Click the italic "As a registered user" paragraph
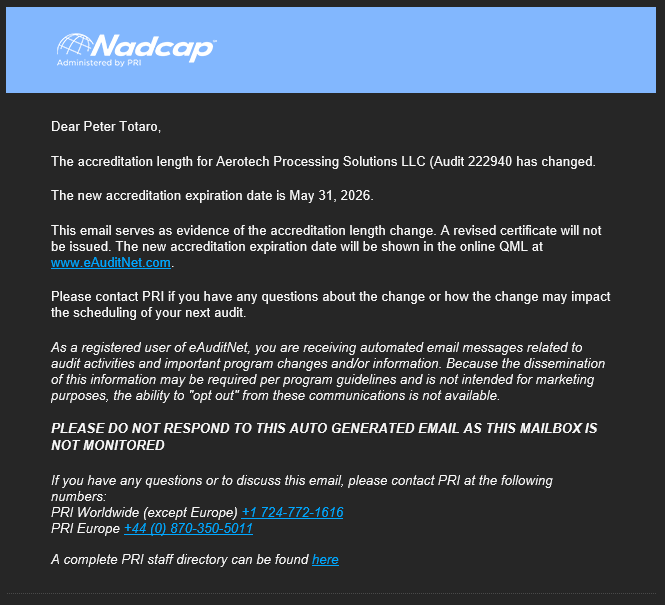665x605 pixels. 330,371
